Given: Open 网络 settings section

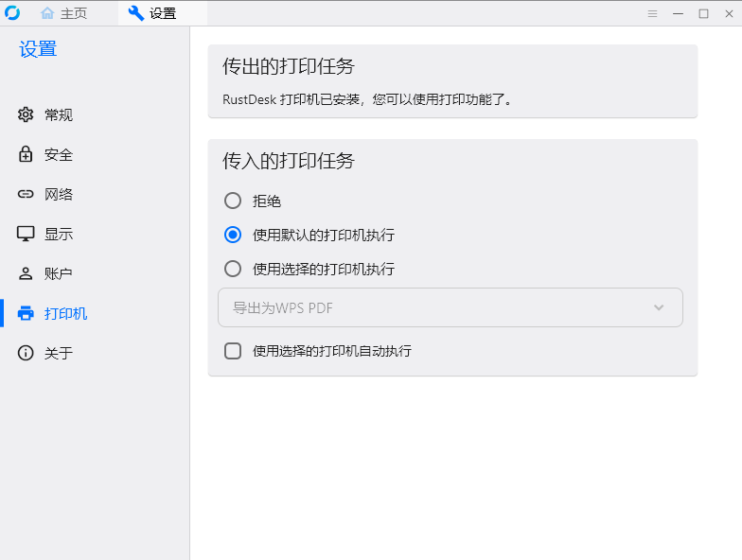Looking at the screenshot, I should click(x=59, y=194).
